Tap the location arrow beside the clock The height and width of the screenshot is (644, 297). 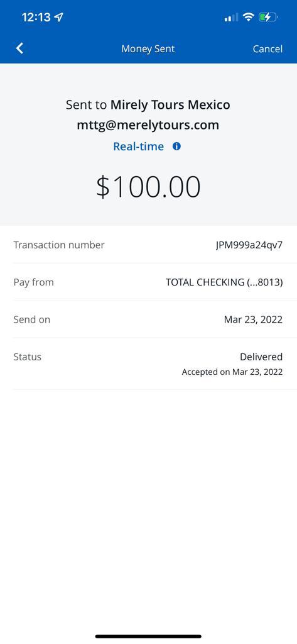tap(59, 17)
